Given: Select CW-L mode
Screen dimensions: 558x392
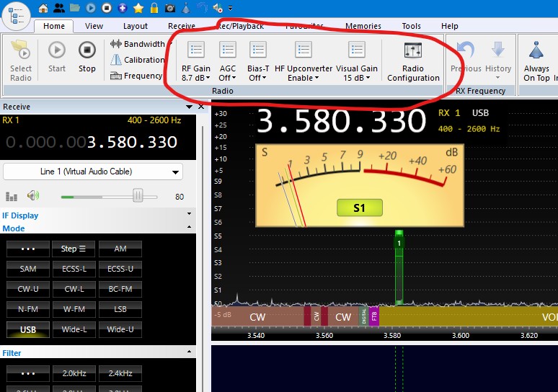Looking at the screenshot, I should point(74,289).
